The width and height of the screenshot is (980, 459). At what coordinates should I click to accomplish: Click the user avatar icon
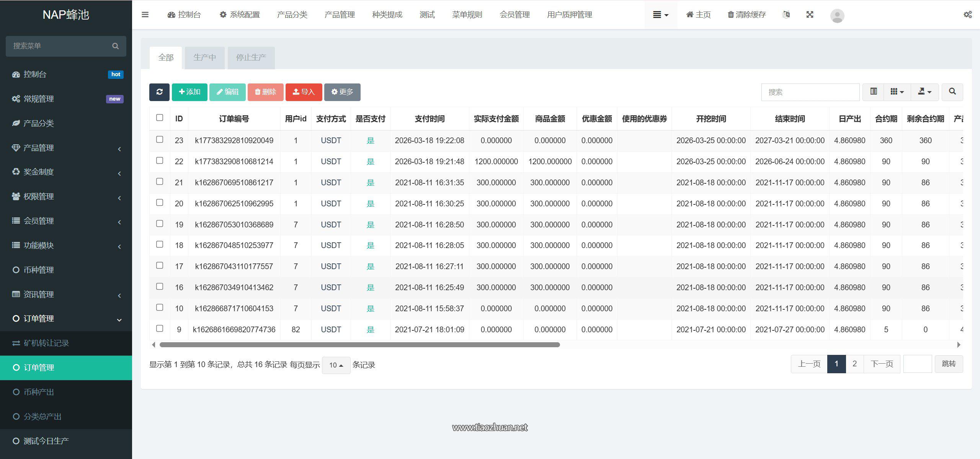point(837,16)
